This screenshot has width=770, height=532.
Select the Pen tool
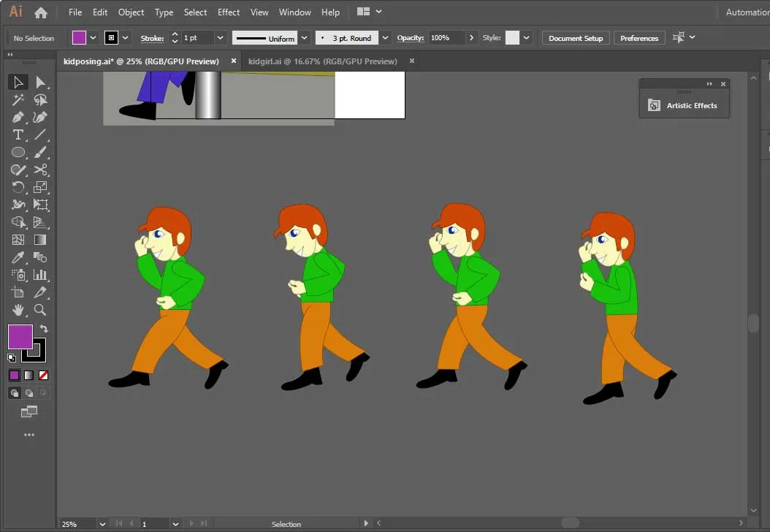click(18, 118)
